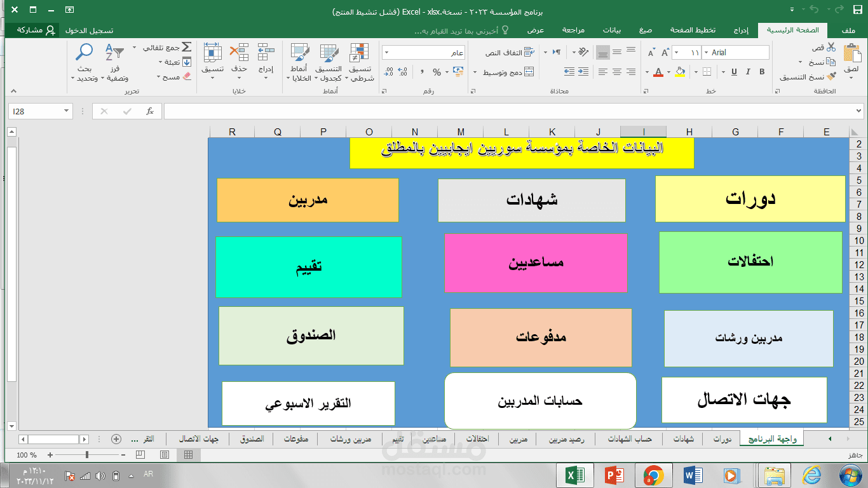The width and height of the screenshot is (868, 488).
Task: Click the text orientation icon
Action: point(583,52)
